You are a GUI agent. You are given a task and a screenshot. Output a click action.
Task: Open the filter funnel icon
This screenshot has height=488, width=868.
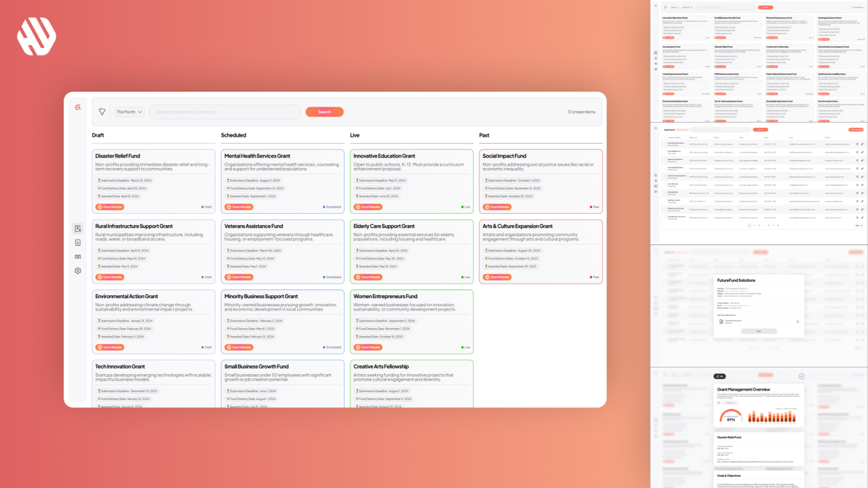102,112
